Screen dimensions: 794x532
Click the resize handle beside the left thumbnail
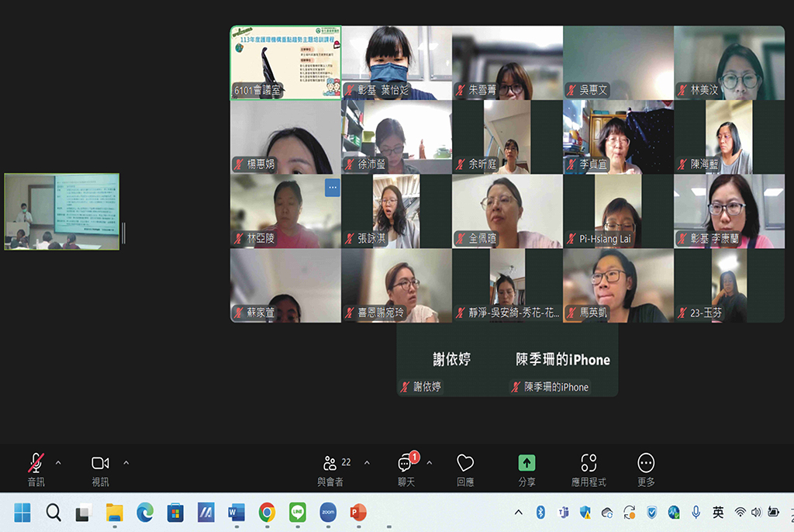pyautogui.click(x=123, y=233)
